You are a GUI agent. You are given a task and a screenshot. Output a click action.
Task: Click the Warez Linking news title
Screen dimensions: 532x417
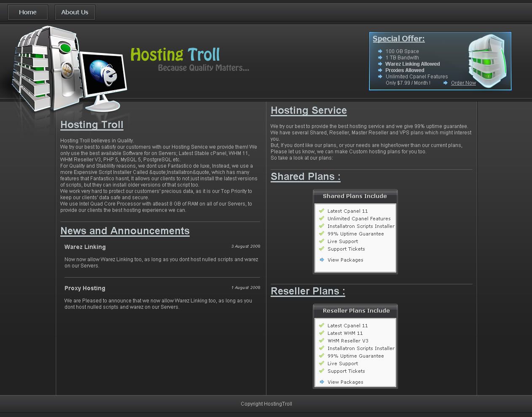click(85, 247)
